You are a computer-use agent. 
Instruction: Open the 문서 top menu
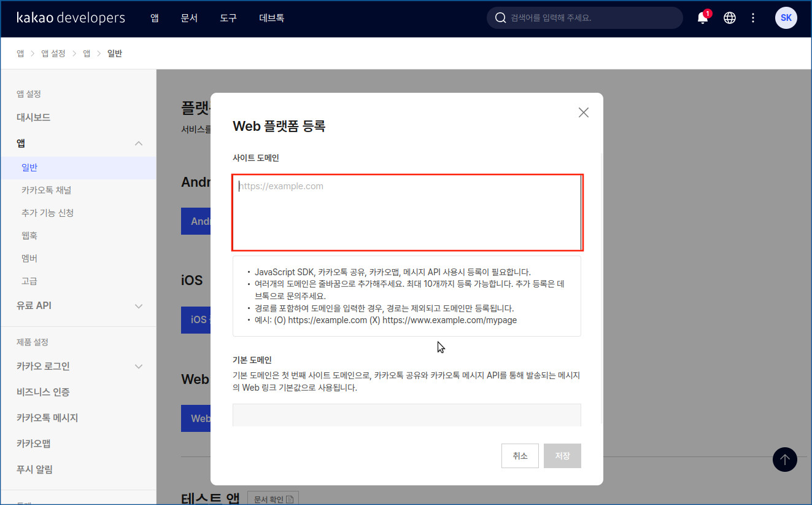189,18
